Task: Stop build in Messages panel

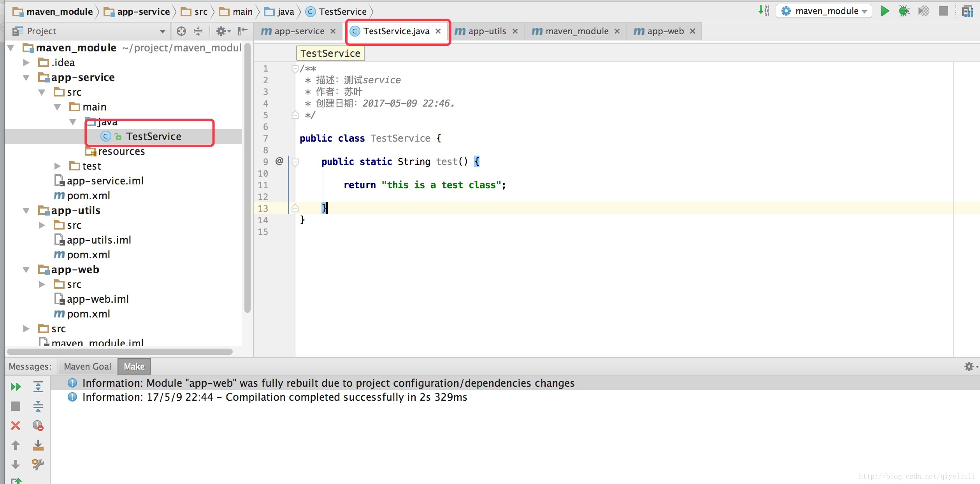Action: 16,406
